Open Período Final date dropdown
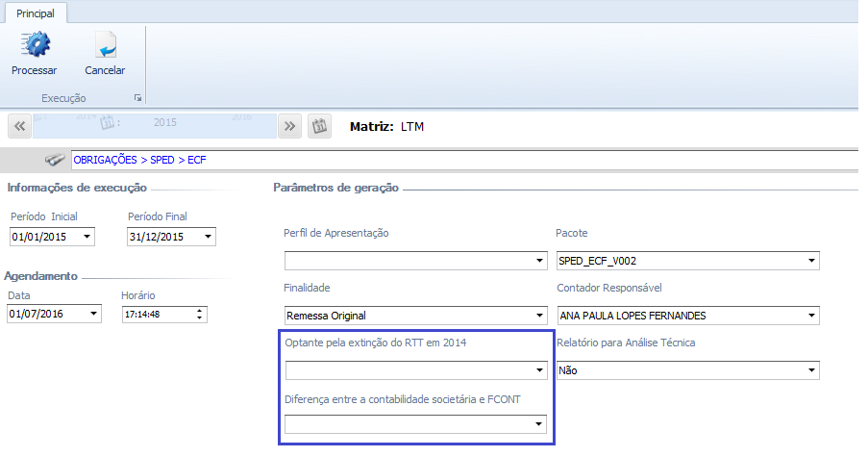Viewport: 868px width, 457px height. coord(209,237)
